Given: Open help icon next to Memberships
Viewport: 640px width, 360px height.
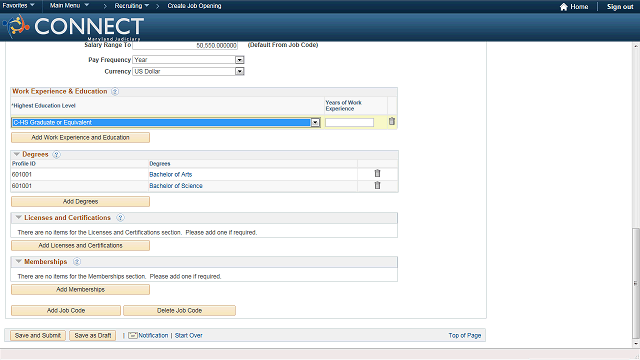Looking at the screenshot, I should (77, 262).
